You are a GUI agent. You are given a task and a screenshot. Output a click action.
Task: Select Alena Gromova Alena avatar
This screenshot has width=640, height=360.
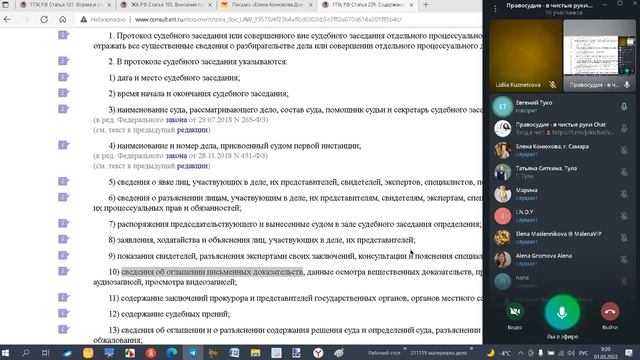click(502, 260)
